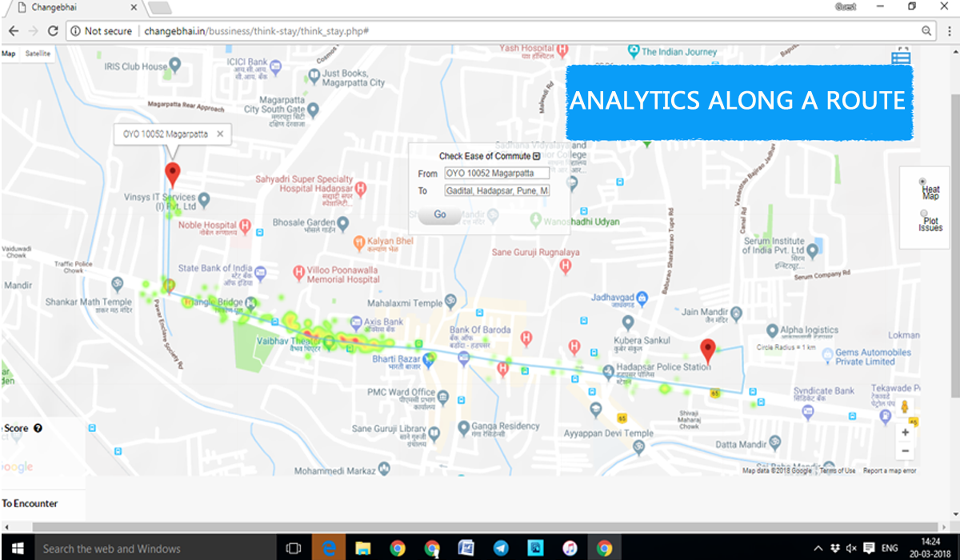This screenshot has height=560, width=960.
Task: Open a new browser tab
Action: click(x=160, y=8)
